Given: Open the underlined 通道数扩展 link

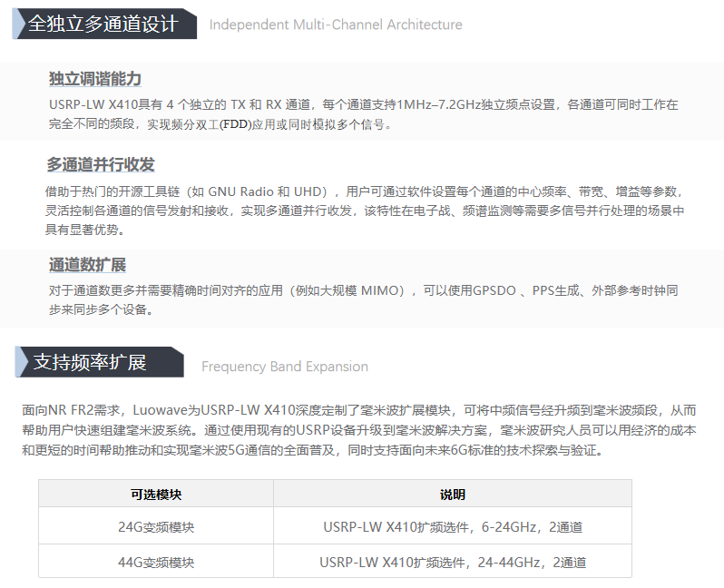Looking at the screenshot, I should pyautogui.click(x=87, y=265).
